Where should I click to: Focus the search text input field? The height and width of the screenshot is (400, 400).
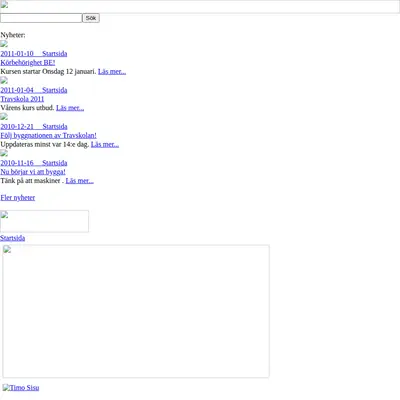point(41,18)
